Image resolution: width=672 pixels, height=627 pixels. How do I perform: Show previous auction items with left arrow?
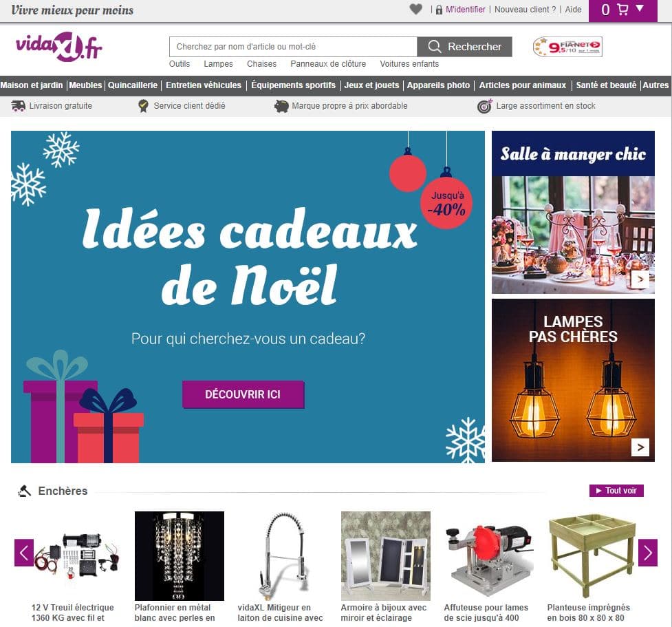(24, 553)
